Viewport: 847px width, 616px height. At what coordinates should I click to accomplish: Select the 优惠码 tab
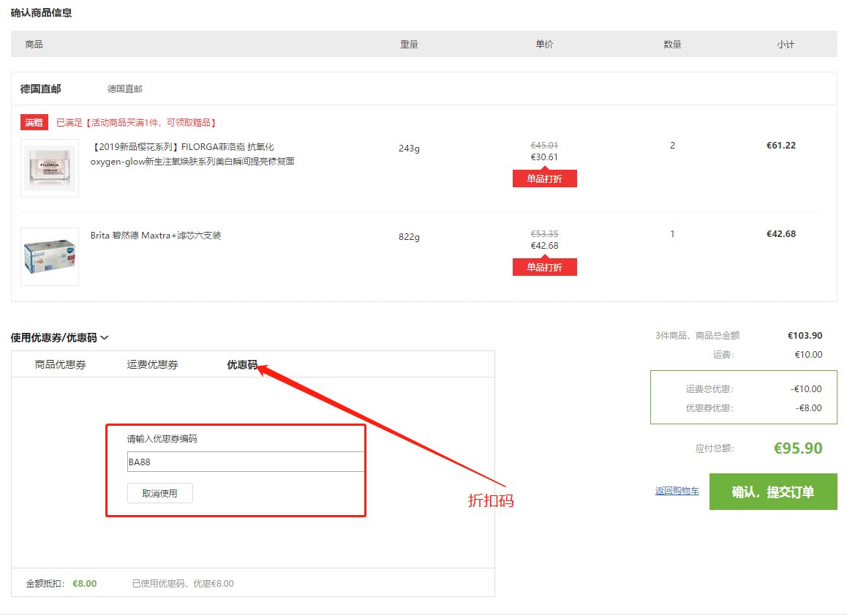click(x=242, y=365)
